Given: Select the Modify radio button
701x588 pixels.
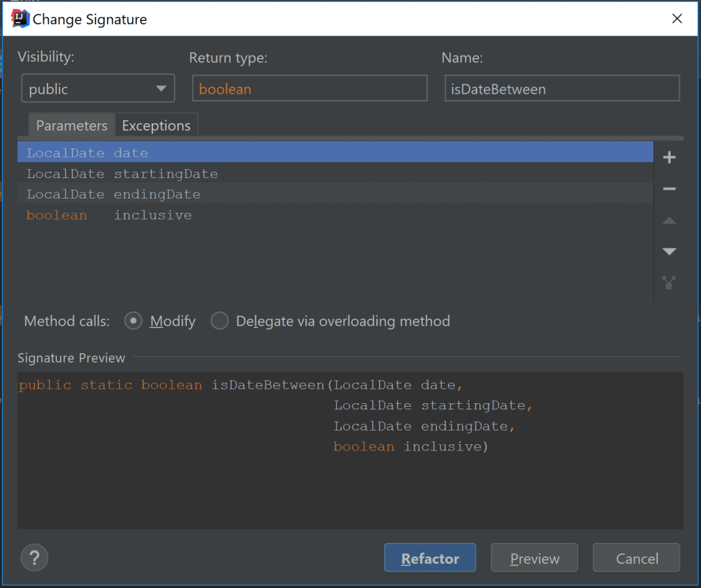Looking at the screenshot, I should coord(133,320).
